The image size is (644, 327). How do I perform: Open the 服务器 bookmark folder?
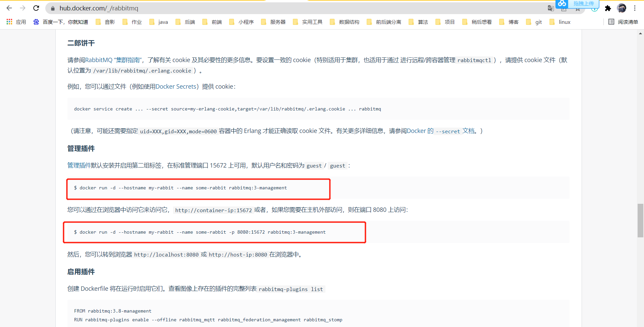pyautogui.click(x=273, y=22)
